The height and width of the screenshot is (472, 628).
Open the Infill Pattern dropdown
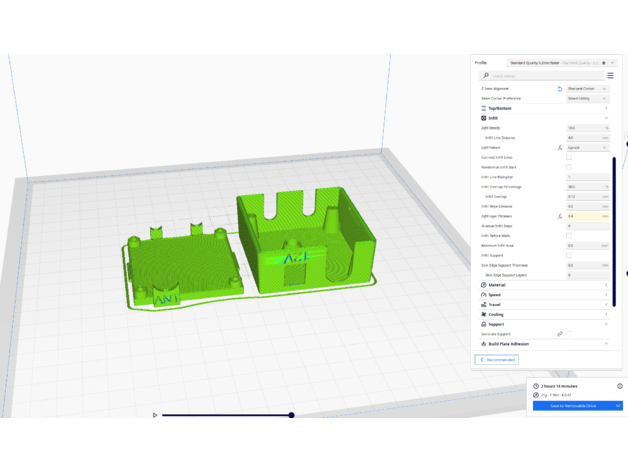(x=587, y=147)
